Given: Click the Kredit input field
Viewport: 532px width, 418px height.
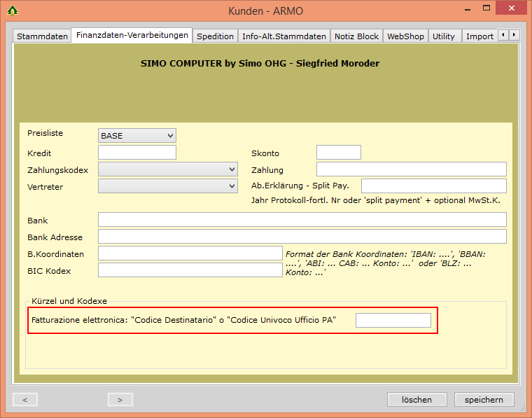Looking at the screenshot, I should (137, 153).
